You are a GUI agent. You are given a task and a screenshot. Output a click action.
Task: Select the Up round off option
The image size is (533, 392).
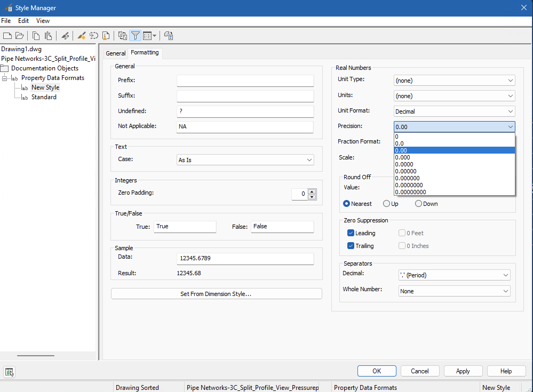tap(386, 204)
